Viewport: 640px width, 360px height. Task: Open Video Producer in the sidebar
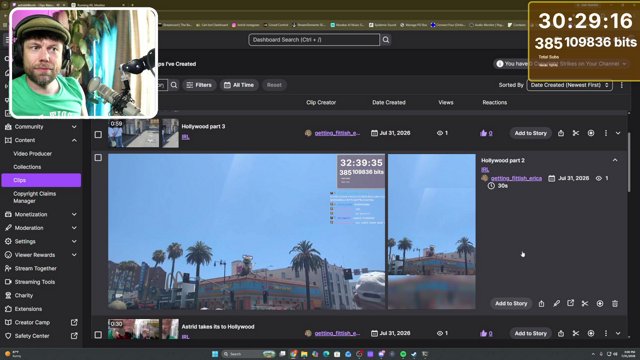coord(32,153)
